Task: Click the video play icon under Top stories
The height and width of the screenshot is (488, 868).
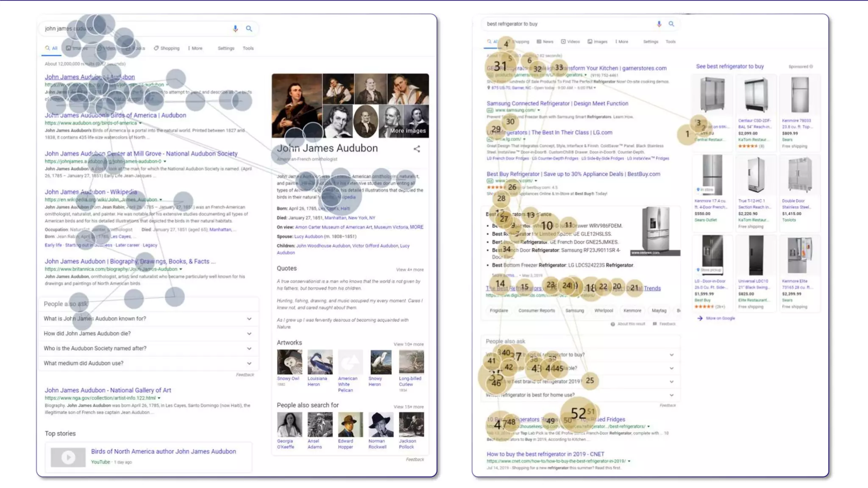Action: pos(68,457)
